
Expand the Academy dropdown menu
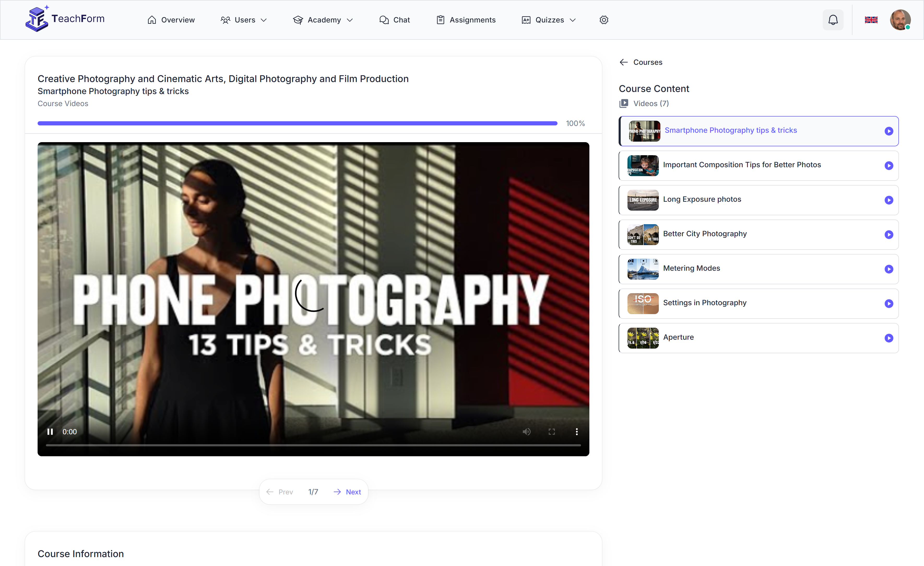point(323,20)
